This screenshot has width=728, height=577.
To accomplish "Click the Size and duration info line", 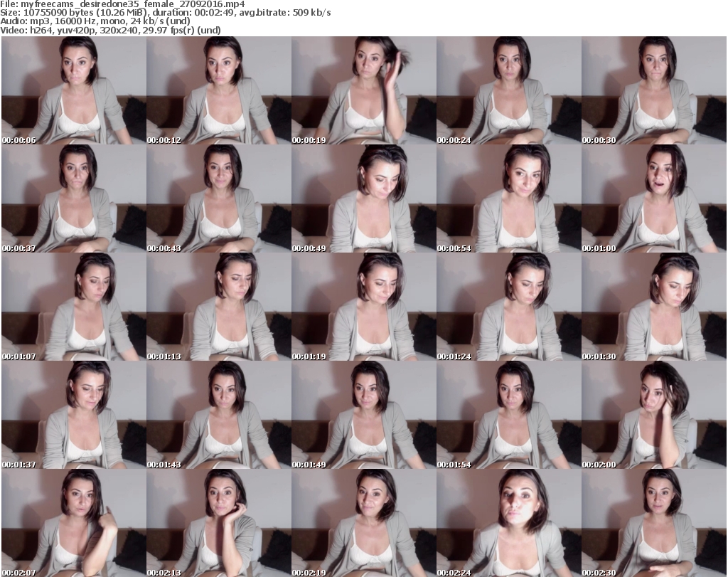I will click(x=166, y=13).
